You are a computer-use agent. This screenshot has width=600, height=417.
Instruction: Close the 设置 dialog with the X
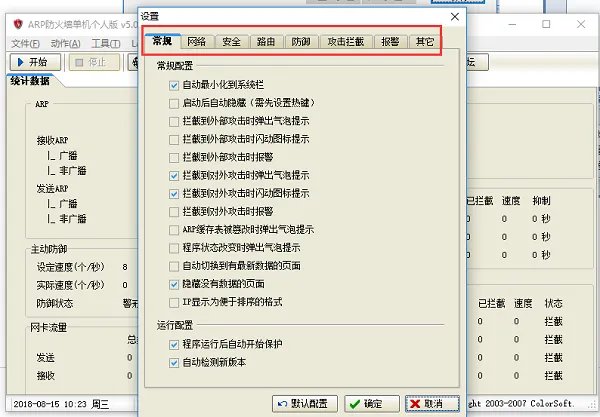click(456, 17)
